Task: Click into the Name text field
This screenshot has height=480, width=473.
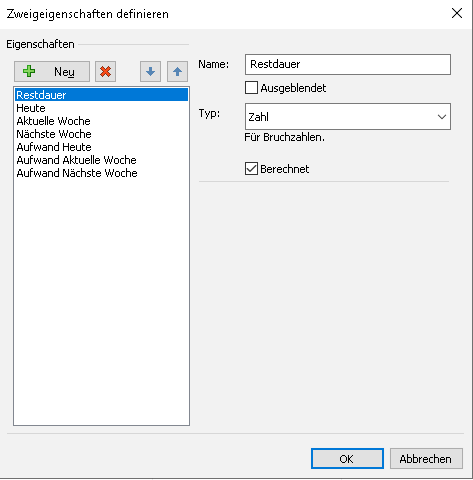Action: 348,64
